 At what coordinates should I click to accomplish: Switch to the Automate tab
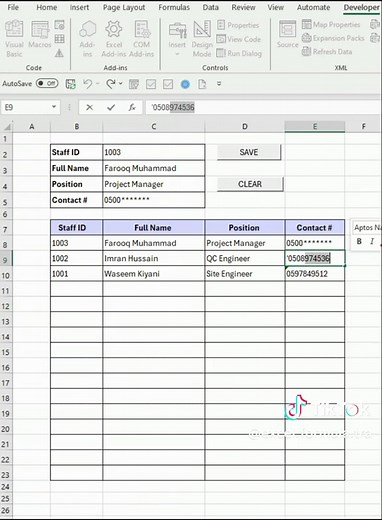[314, 7]
